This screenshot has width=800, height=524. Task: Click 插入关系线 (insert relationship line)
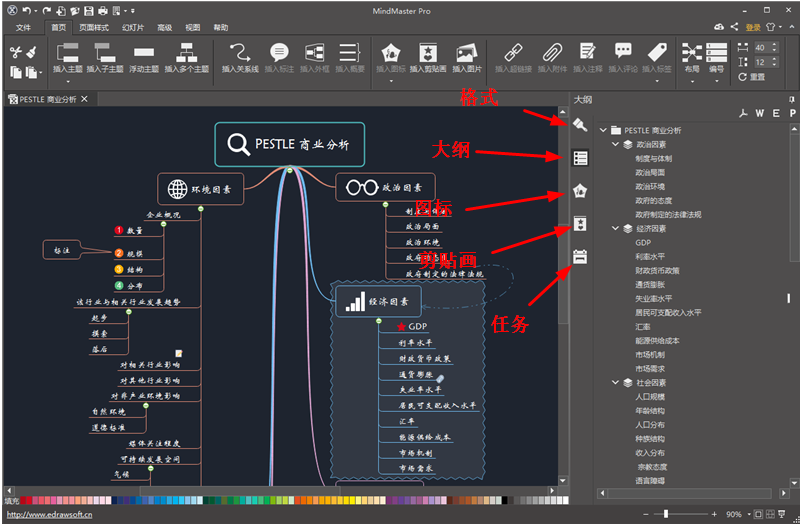240,58
